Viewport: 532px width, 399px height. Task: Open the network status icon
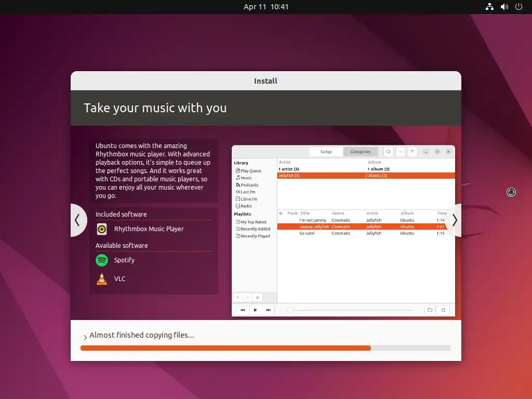coord(489,7)
